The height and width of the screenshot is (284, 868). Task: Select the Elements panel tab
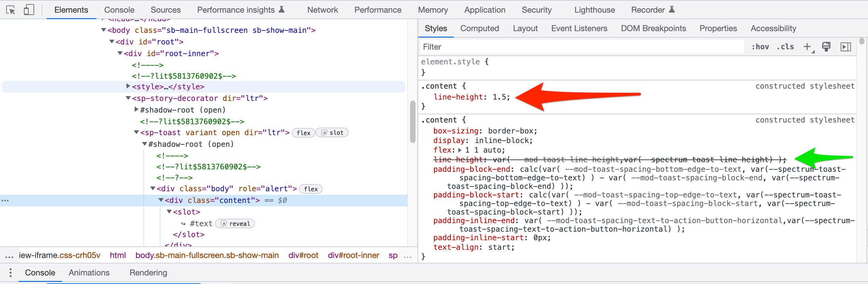[x=71, y=10]
